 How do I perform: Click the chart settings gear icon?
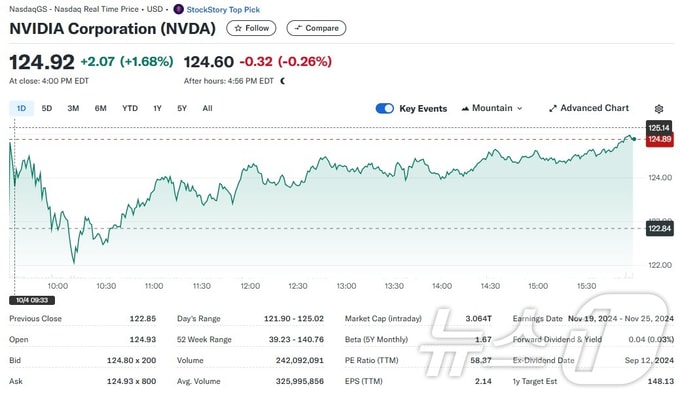[659, 108]
